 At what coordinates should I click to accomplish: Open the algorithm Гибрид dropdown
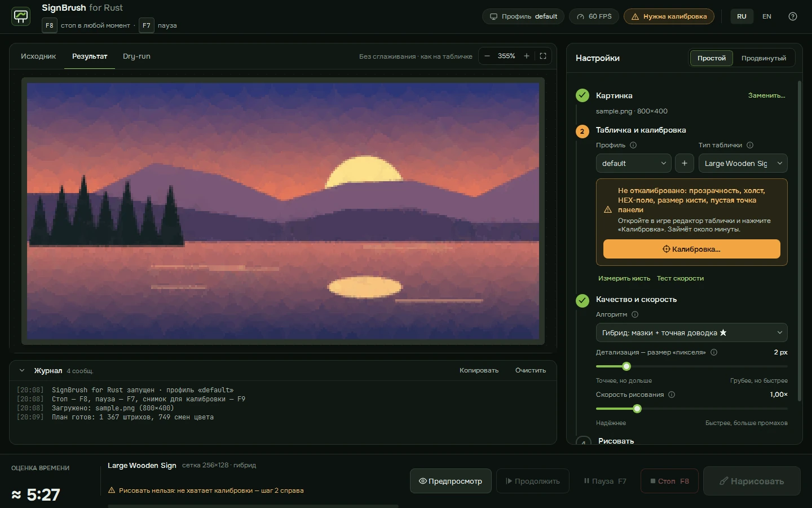click(x=692, y=332)
